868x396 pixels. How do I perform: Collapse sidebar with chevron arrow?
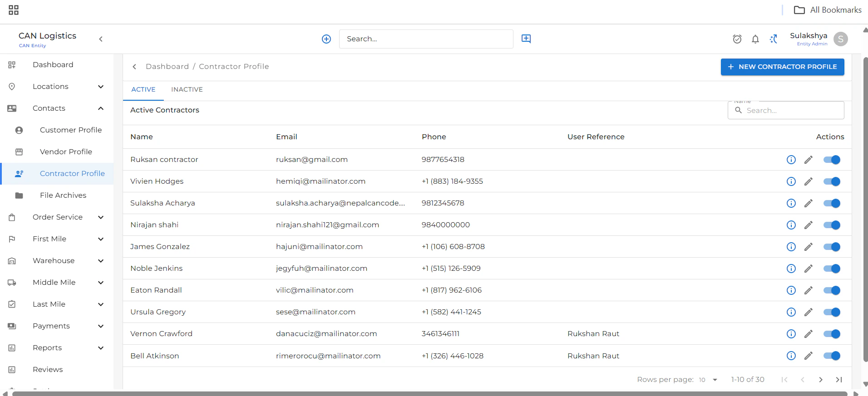pyautogui.click(x=101, y=39)
